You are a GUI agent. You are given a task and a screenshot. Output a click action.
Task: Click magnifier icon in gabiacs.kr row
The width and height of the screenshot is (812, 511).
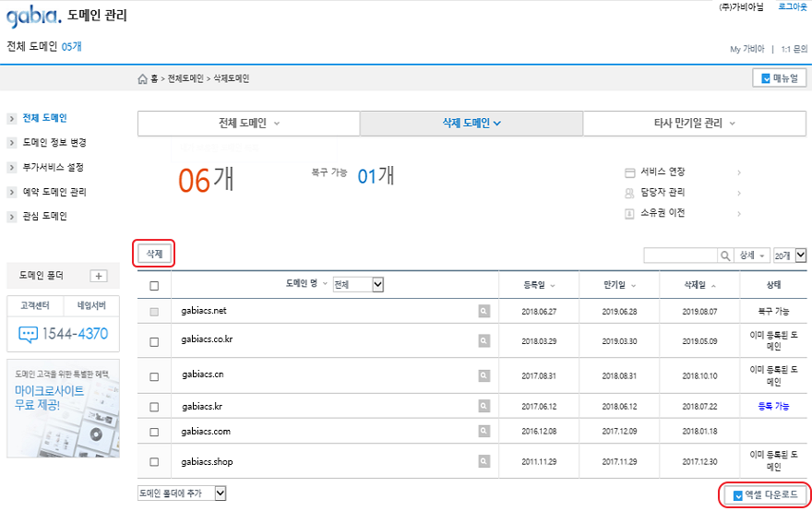coord(484,406)
